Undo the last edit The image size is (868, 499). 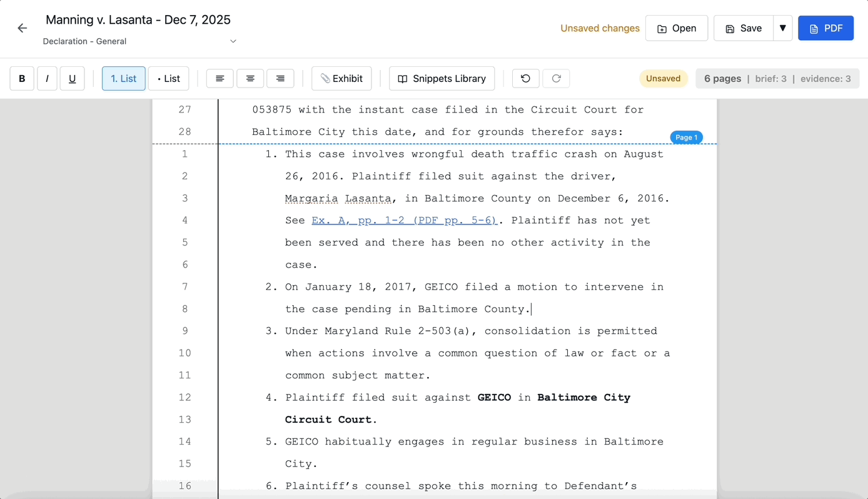(525, 78)
